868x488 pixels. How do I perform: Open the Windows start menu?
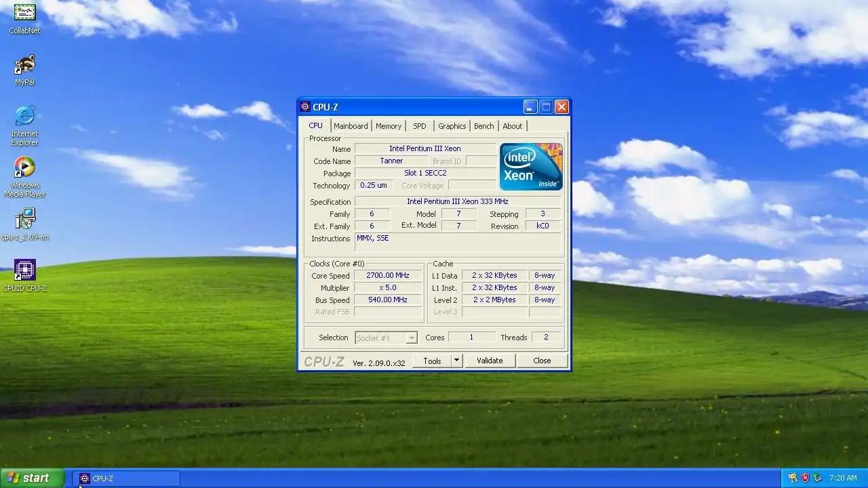pyautogui.click(x=32, y=478)
